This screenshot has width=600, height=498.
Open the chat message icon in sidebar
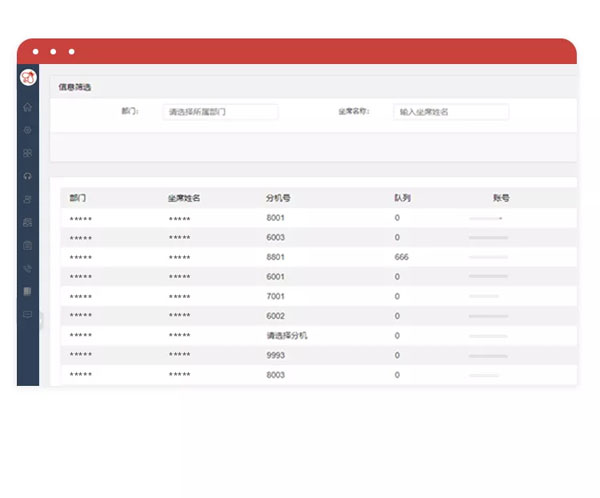point(28,314)
